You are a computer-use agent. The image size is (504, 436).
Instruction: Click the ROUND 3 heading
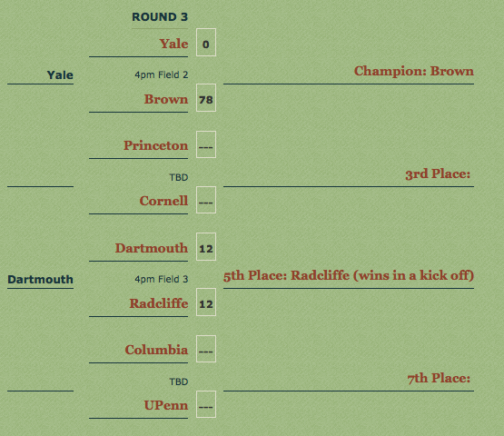click(160, 17)
